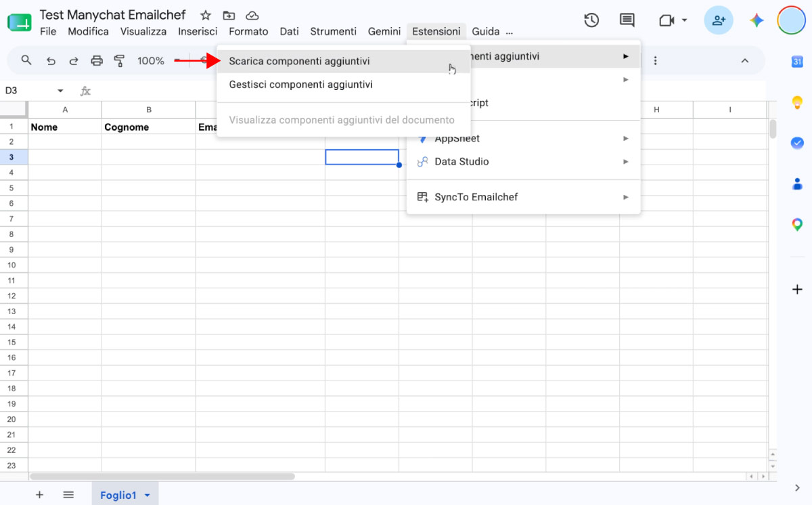This screenshot has height=505, width=812.
Task: Open the Tasks side panel
Action: pyautogui.click(x=797, y=143)
